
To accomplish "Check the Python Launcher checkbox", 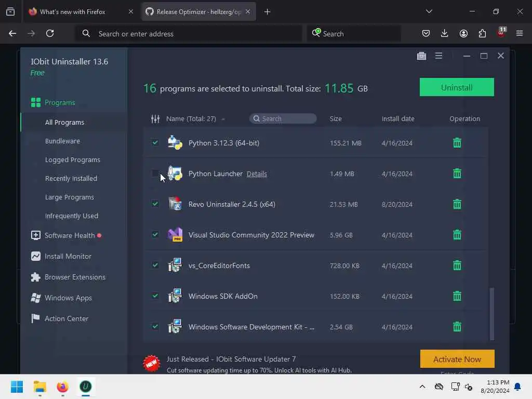I will pyautogui.click(x=155, y=174).
